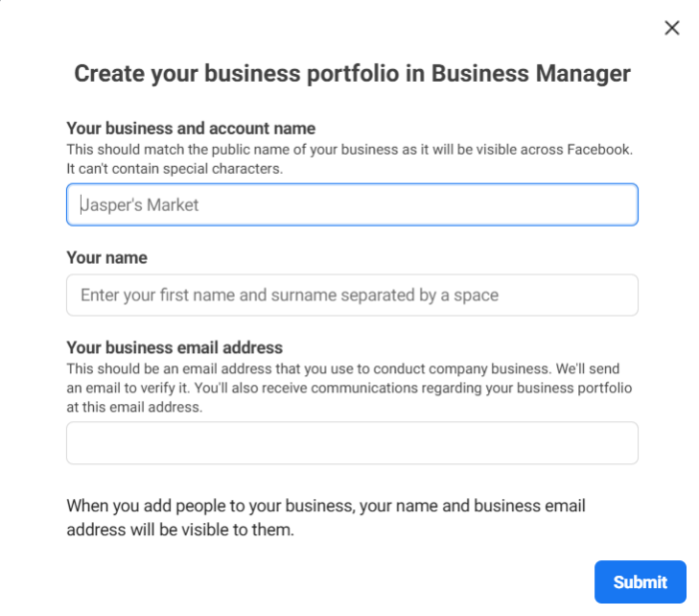Screen dimensions: 699x616
Task: Close the business portfolio dialog
Action: (672, 28)
